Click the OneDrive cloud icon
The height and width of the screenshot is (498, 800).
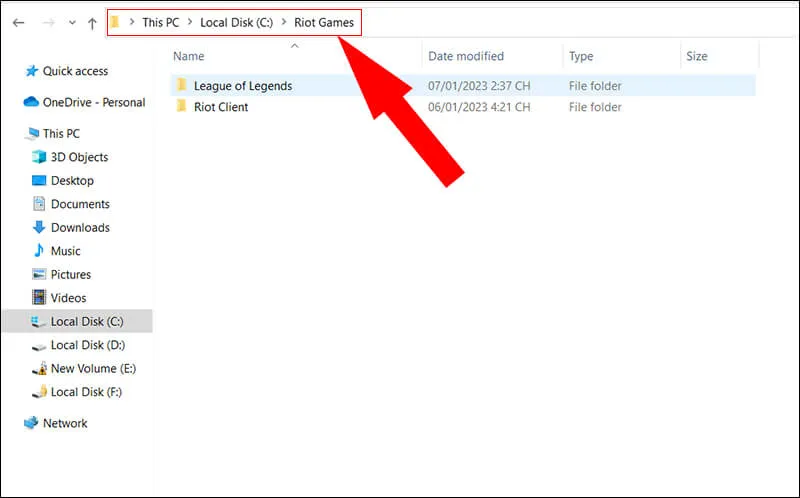[x=31, y=102]
